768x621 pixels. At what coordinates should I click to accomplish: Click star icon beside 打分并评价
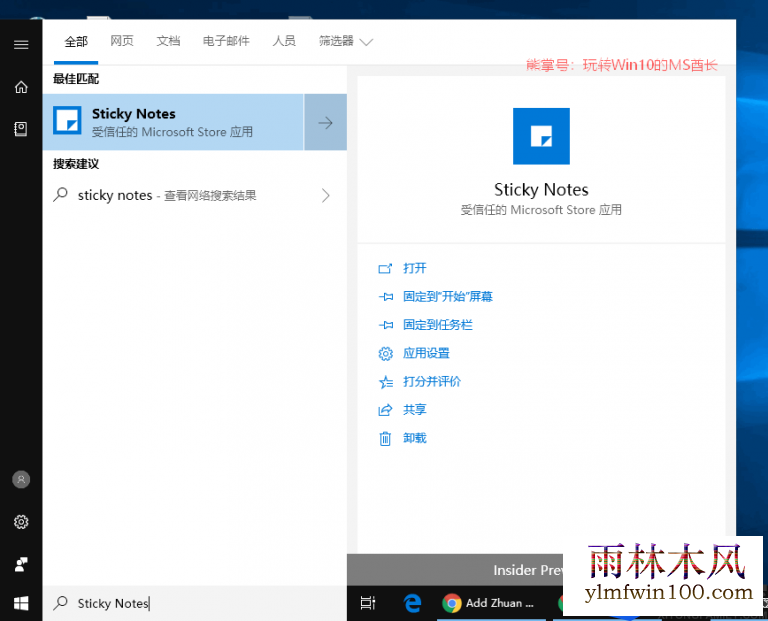point(385,382)
